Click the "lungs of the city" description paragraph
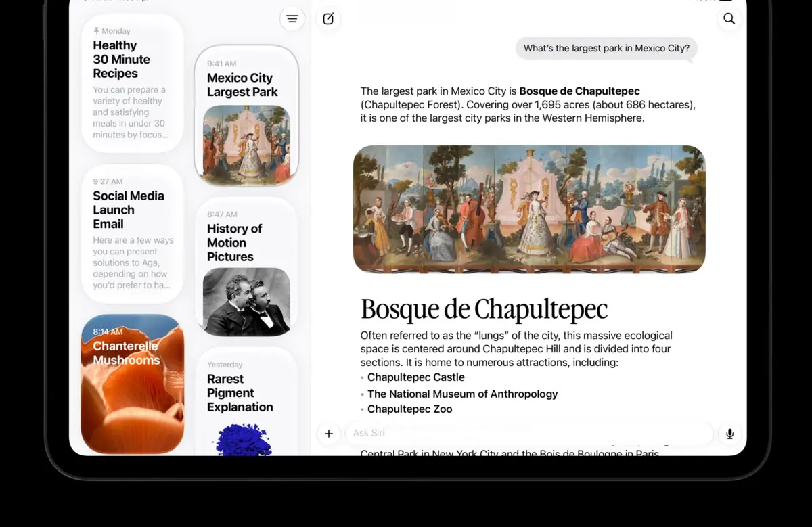Viewport: 812px width, 527px height. 516,349
